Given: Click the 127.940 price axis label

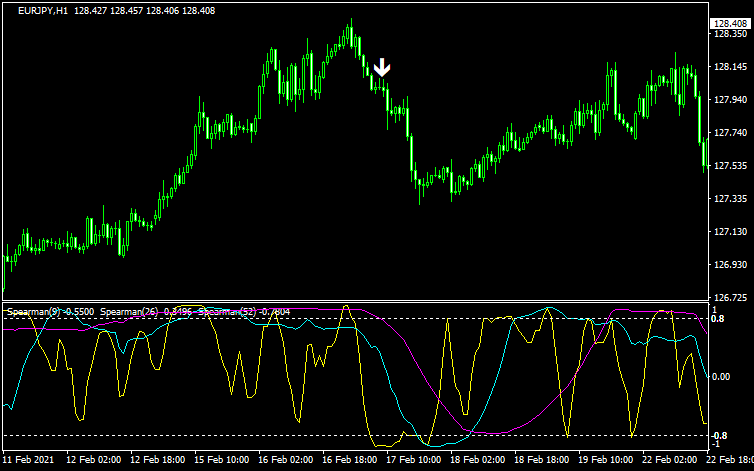Looking at the screenshot, I should (x=728, y=100).
